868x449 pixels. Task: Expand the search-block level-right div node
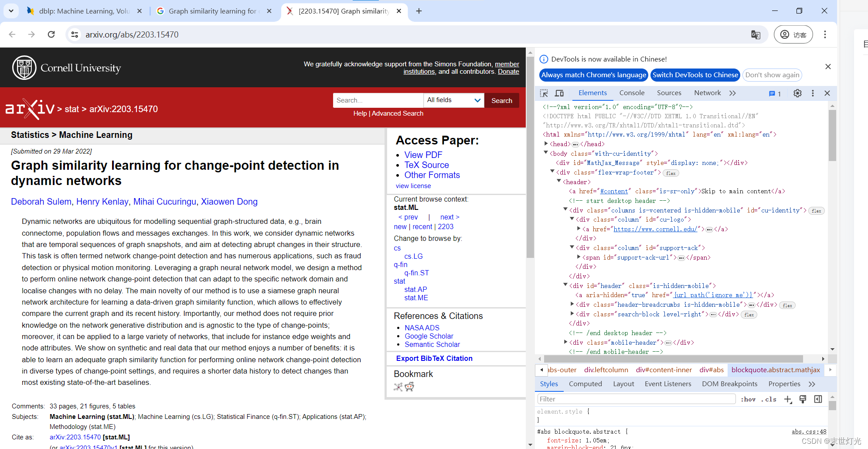point(572,313)
